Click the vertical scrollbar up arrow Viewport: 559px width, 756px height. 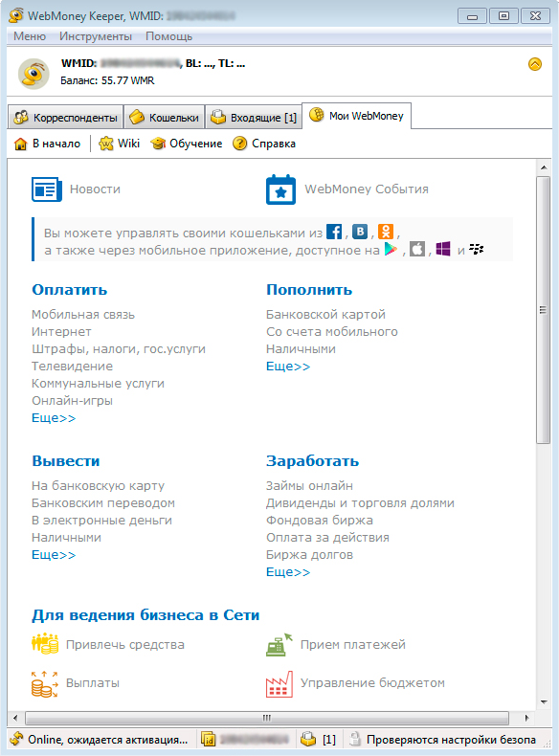[x=544, y=167]
